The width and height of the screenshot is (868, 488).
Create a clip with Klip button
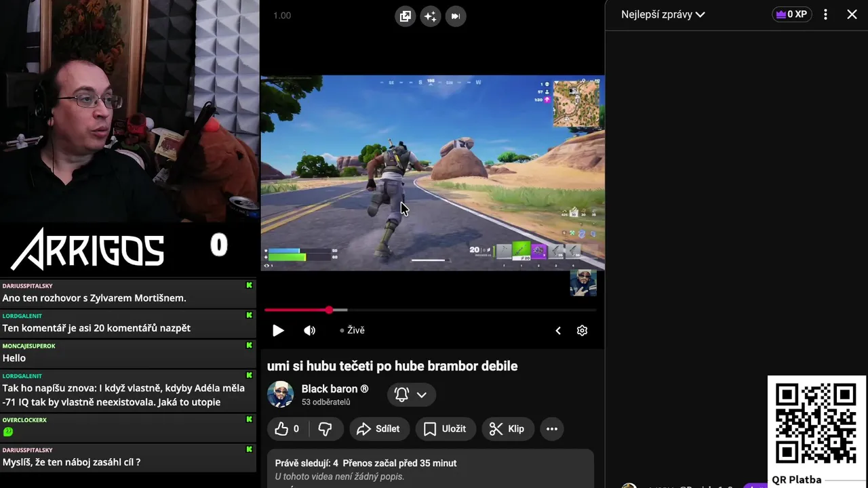point(507,429)
